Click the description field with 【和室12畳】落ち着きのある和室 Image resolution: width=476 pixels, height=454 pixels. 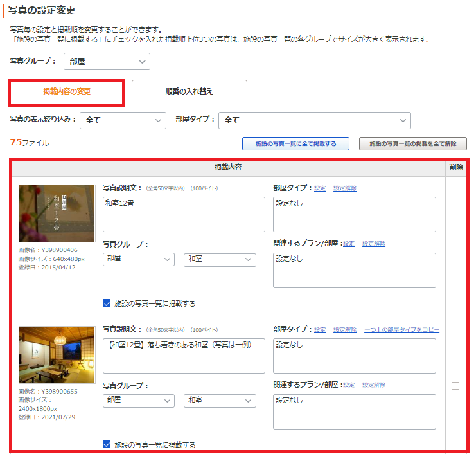point(184,356)
